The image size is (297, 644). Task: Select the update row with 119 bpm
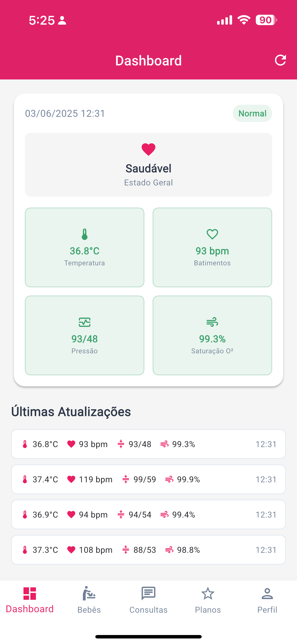coord(148,479)
